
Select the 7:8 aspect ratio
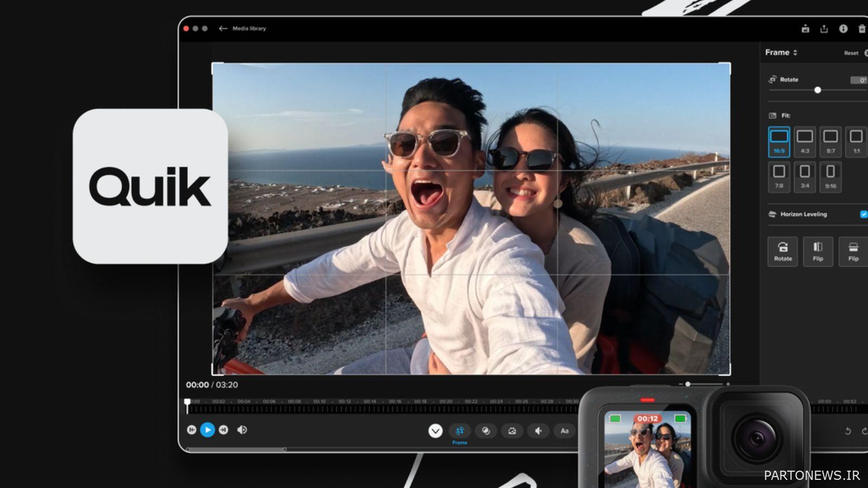(x=779, y=177)
